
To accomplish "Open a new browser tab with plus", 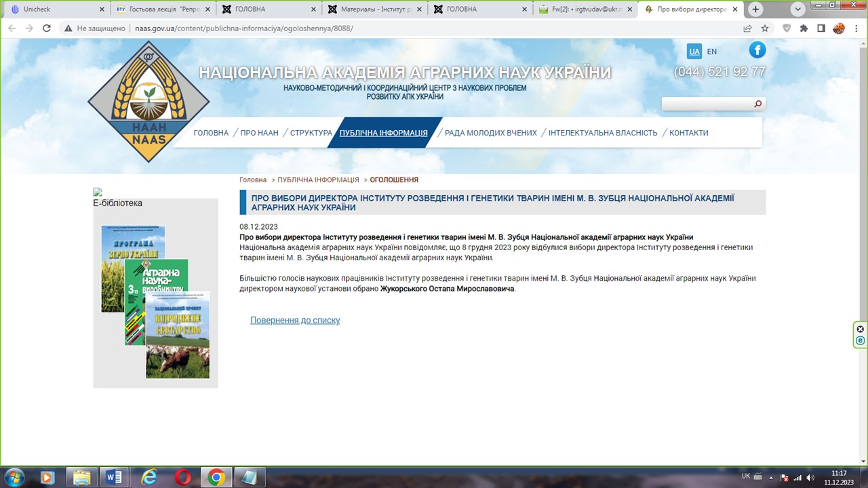I will (755, 9).
